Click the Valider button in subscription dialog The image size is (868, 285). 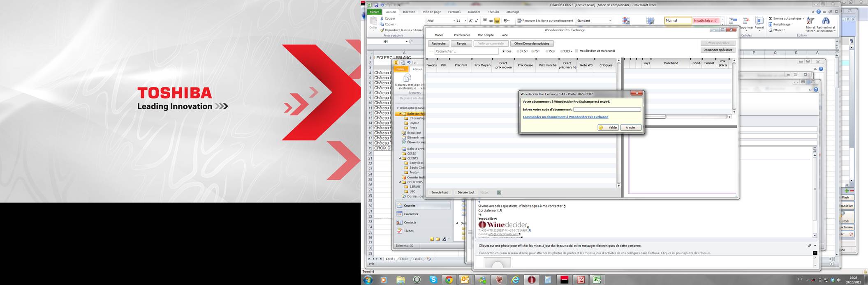[608, 127]
